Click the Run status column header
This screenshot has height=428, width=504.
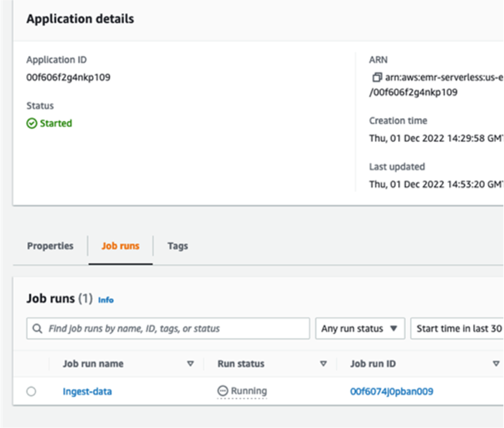[241, 364]
